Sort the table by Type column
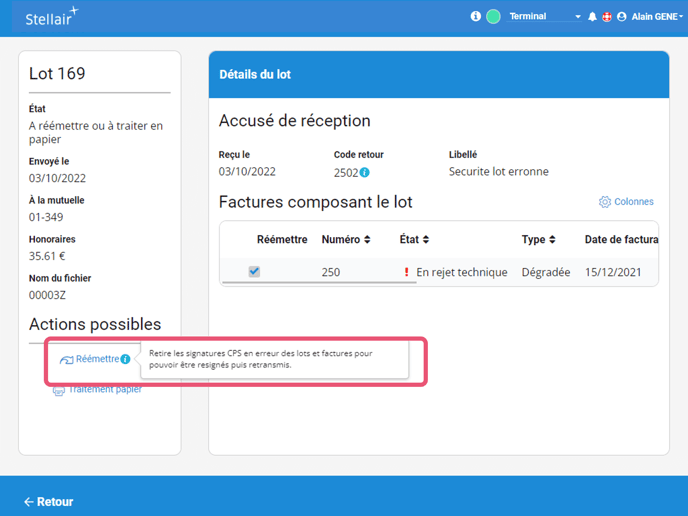 click(x=539, y=240)
